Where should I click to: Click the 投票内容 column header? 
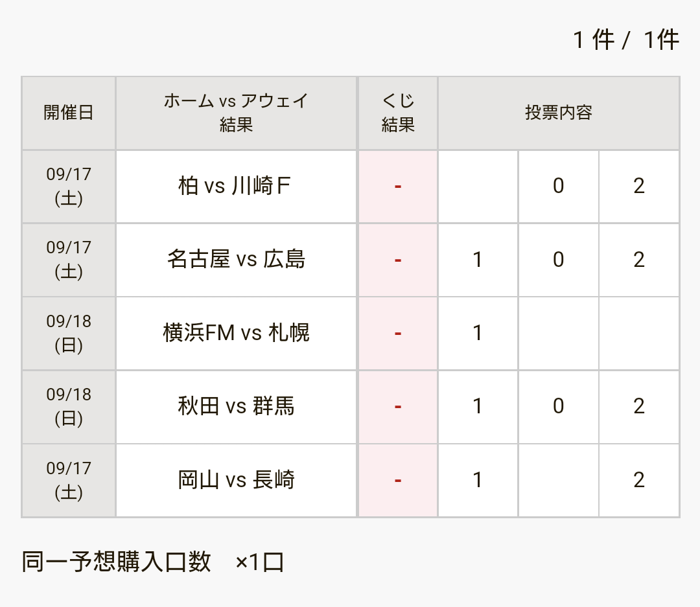(x=559, y=113)
